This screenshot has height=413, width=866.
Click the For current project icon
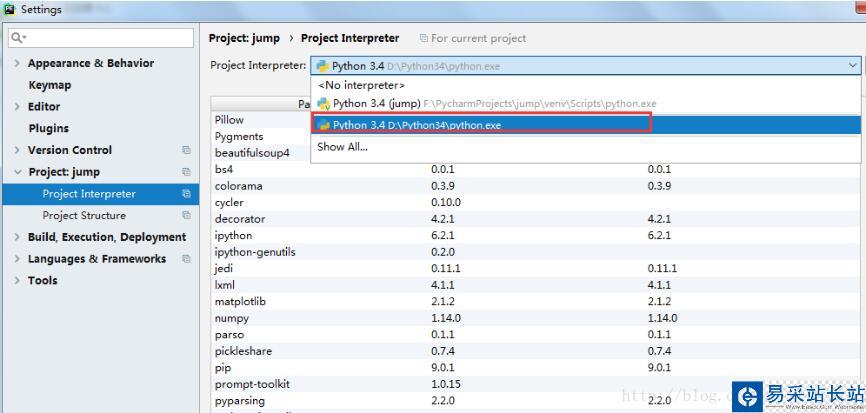pyautogui.click(x=424, y=38)
